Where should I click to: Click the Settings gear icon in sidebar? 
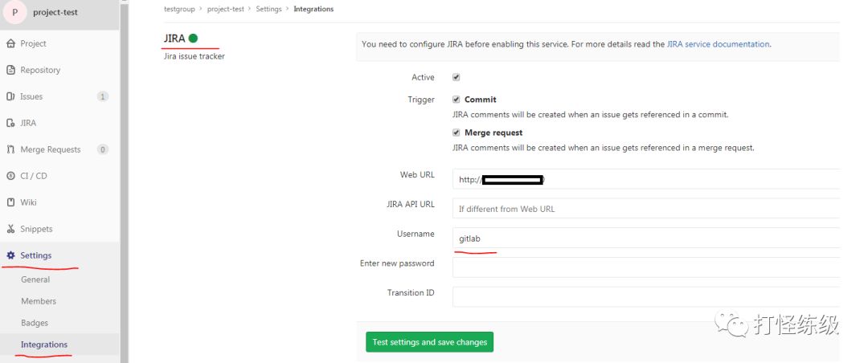(x=10, y=255)
